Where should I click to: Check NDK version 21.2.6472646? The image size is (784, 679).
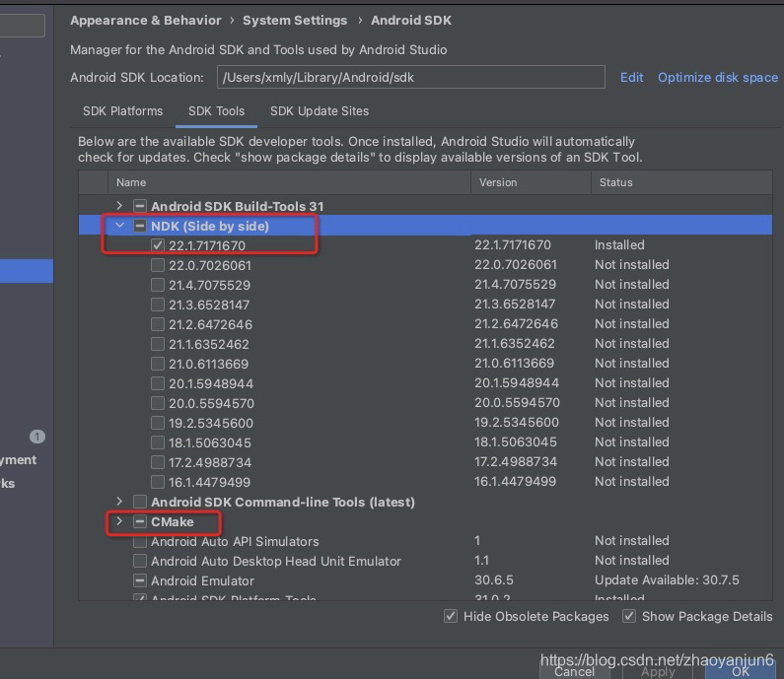click(x=158, y=324)
